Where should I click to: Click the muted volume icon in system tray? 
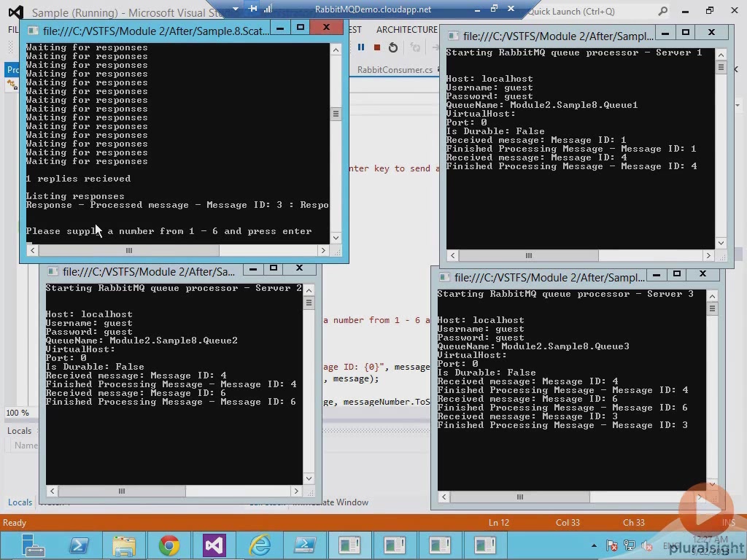646,545
